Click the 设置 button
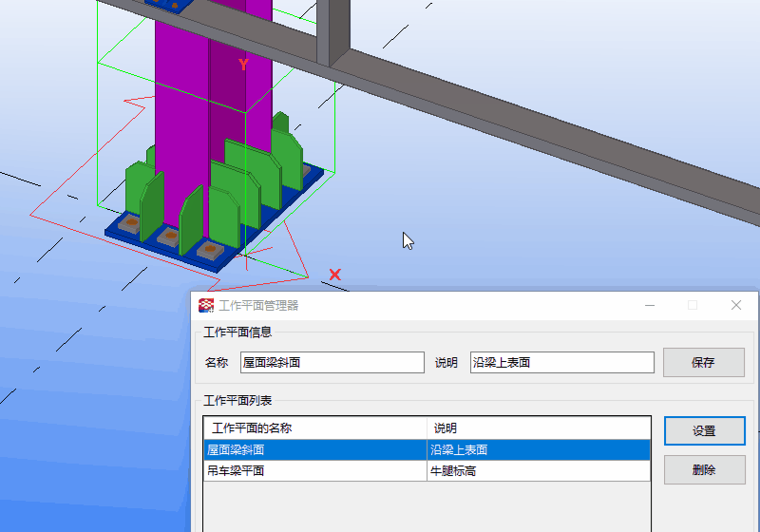The height and width of the screenshot is (532, 760). coord(704,430)
